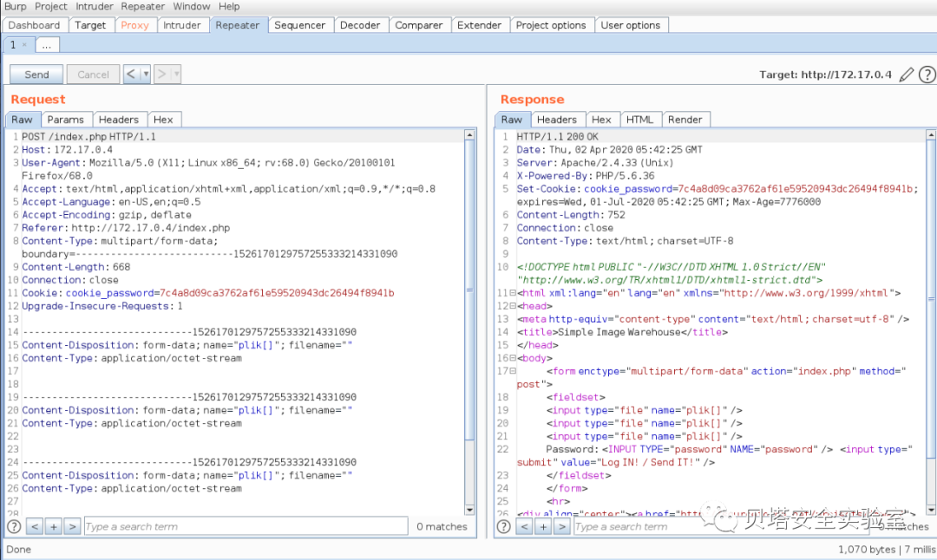Click Request pane scroll-down arrow
The image size is (937, 560).
pyautogui.click(x=469, y=510)
